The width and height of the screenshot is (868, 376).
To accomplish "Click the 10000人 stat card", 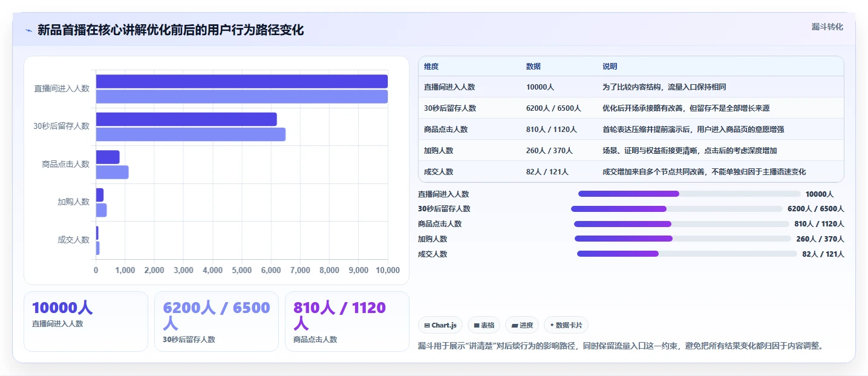I will point(86,322).
